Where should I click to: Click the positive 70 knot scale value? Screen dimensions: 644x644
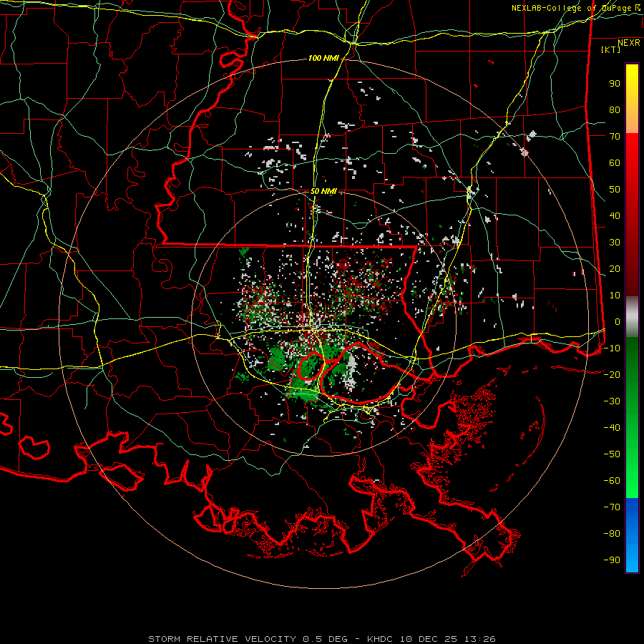point(615,137)
